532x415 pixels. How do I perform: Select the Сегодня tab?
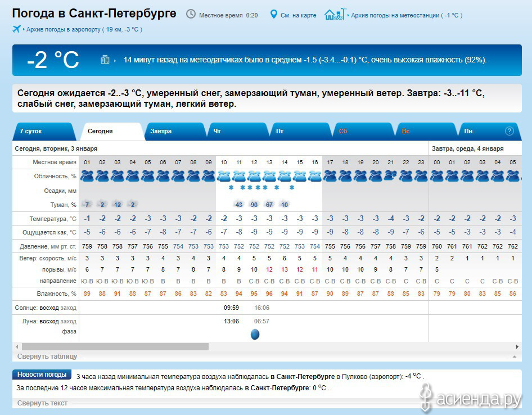pyautogui.click(x=112, y=132)
